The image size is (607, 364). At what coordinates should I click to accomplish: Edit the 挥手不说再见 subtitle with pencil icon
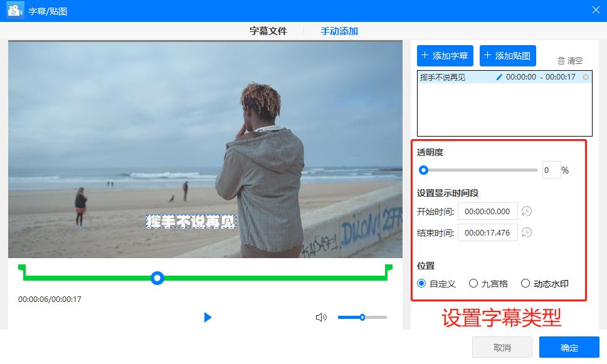coord(499,77)
